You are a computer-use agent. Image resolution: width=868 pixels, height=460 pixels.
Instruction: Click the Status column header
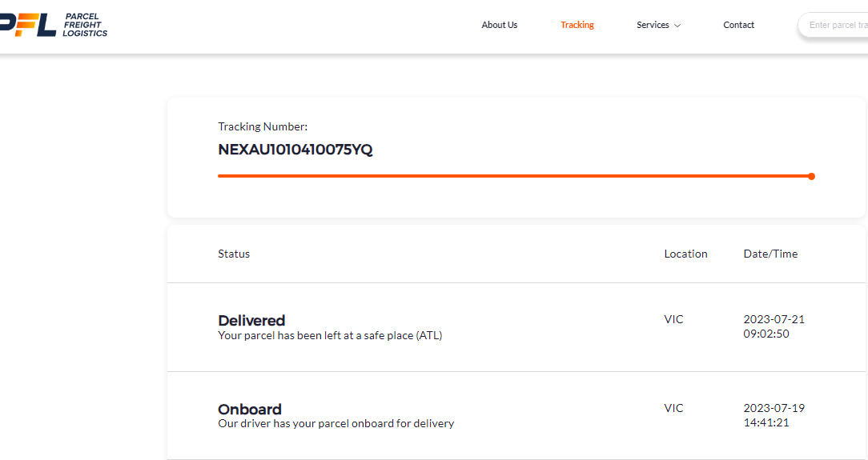point(234,254)
